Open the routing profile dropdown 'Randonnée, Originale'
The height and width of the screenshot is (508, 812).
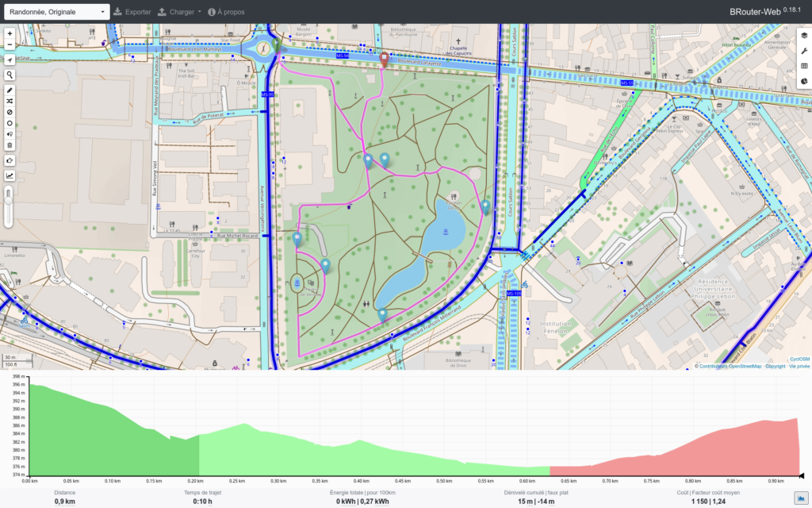pyautogui.click(x=57, y=12)
